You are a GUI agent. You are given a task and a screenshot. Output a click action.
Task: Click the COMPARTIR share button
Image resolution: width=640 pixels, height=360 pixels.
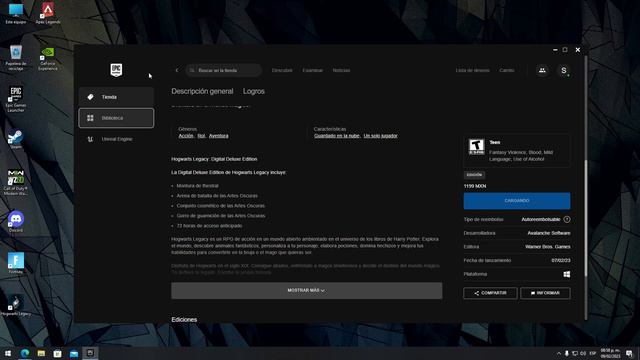490,293
